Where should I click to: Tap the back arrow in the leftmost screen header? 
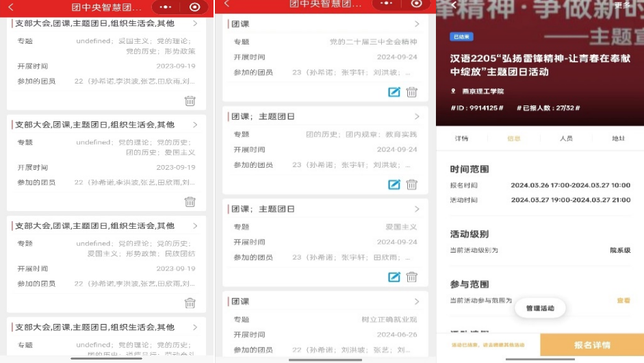click(10, 7)
